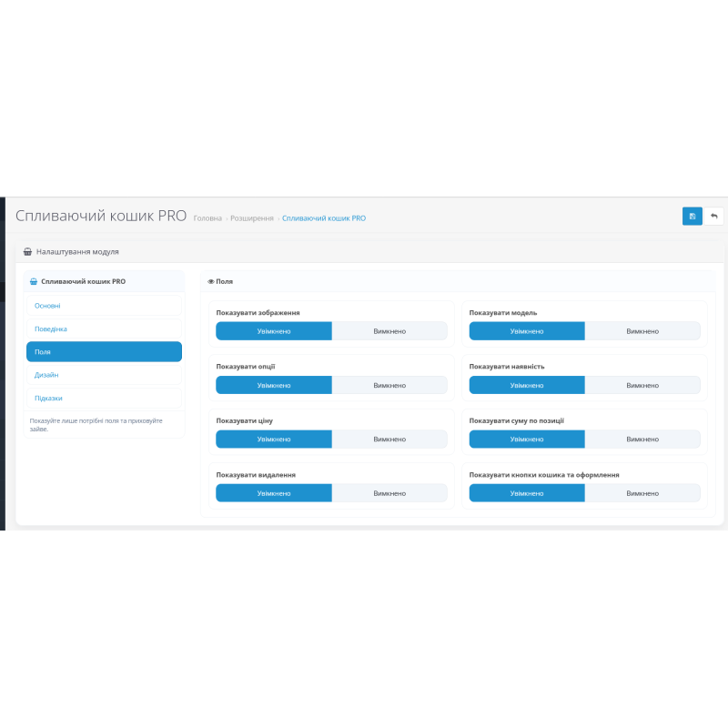Click the Спливаючий кошик PRO page title
Viewport: 728px width, 728px height.
click(x=101, y=216)
